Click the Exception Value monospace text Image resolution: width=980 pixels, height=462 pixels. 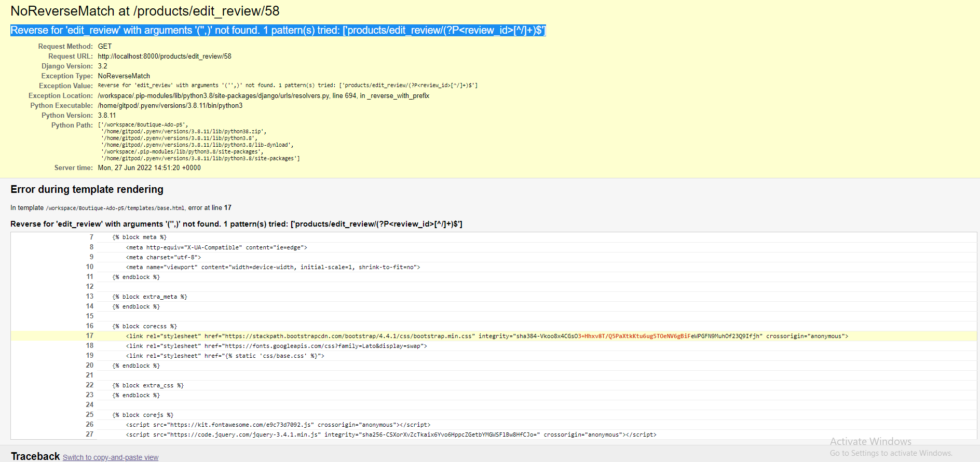(288, 85)
